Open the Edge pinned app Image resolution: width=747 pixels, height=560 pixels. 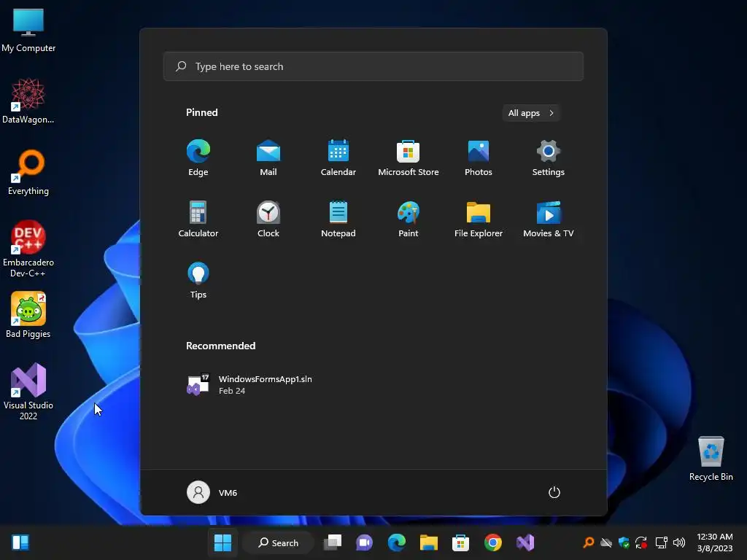(198, 157)
